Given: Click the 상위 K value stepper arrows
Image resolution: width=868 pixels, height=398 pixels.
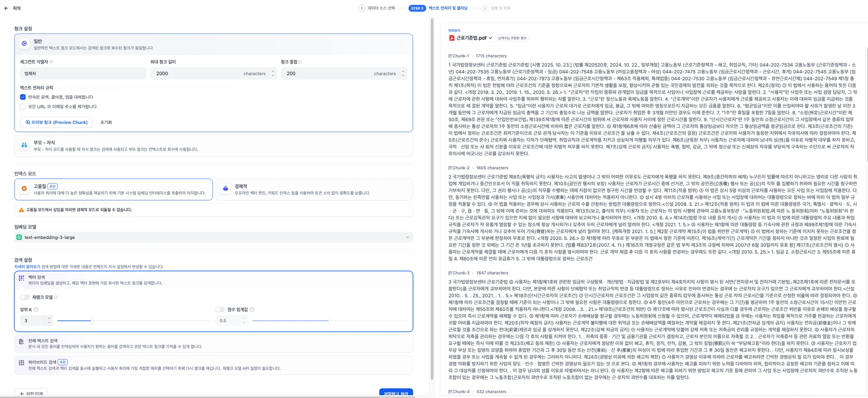Looking at the screenshot, I should point(49,321).
